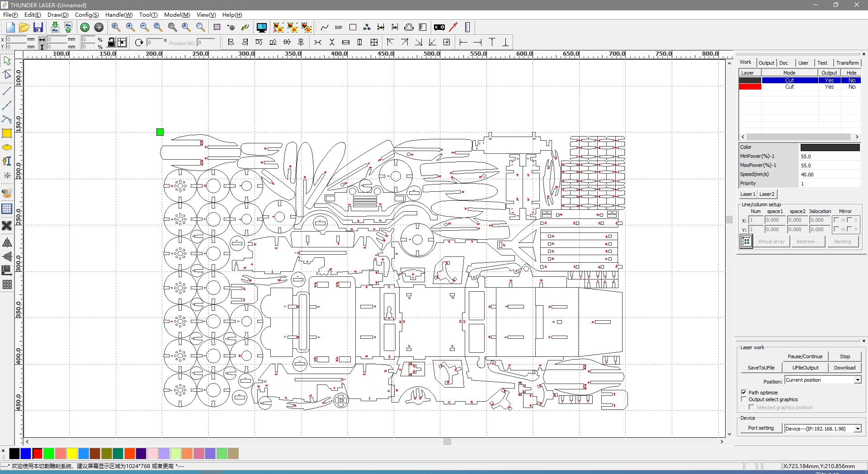Click the delete selection icon
This screenshot has width=868, height=474.
coord(7,225)
